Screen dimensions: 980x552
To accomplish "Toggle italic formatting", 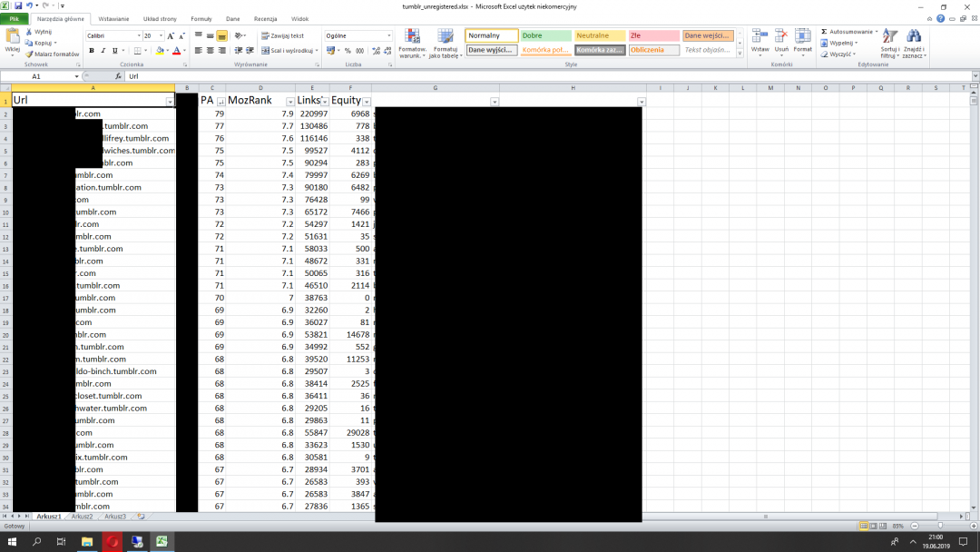I will pyautogui.click(x=103, y=51).
